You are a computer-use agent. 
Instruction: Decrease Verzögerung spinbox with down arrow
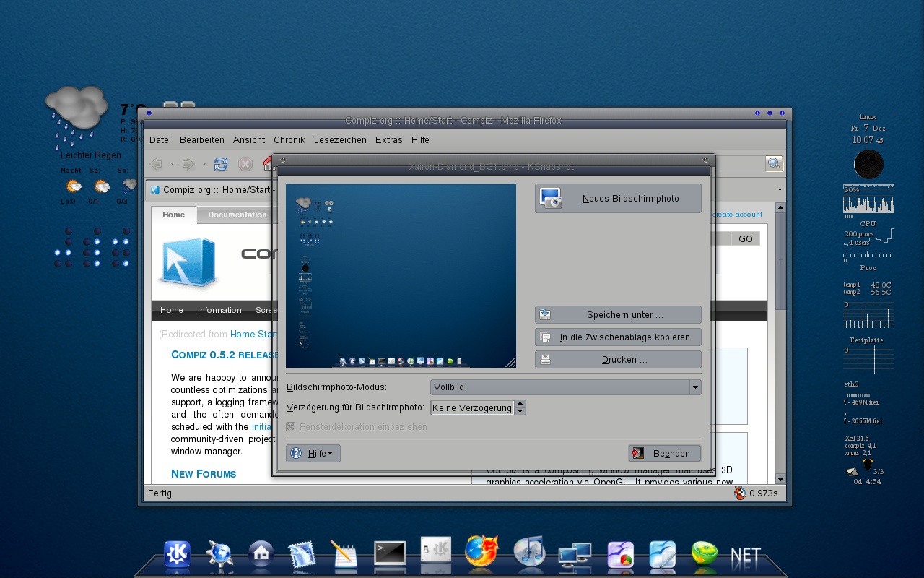520,411
